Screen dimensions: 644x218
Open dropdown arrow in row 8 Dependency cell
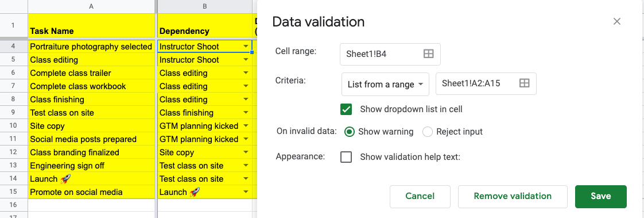coord(246,99)
